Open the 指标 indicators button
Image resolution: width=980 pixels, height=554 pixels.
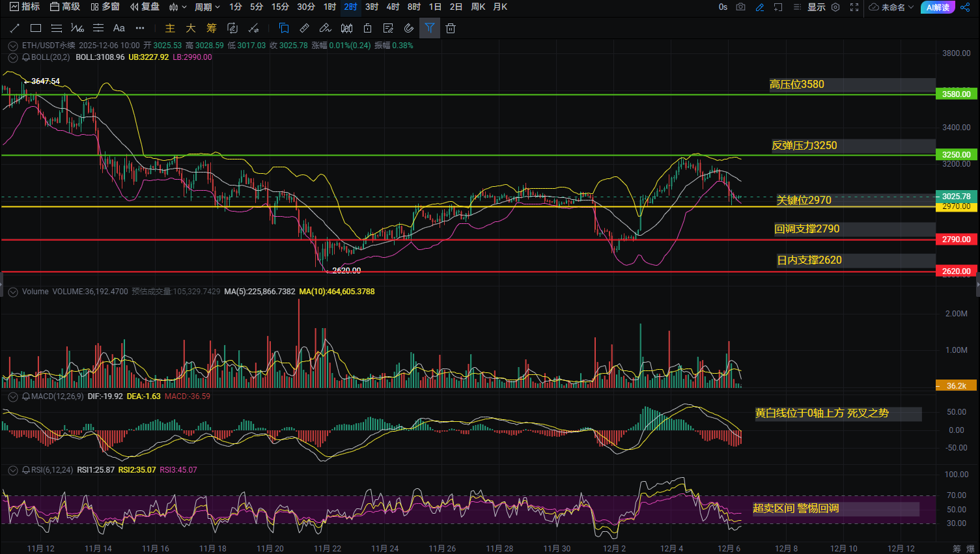pyautogui.click(x=25, y=7)
